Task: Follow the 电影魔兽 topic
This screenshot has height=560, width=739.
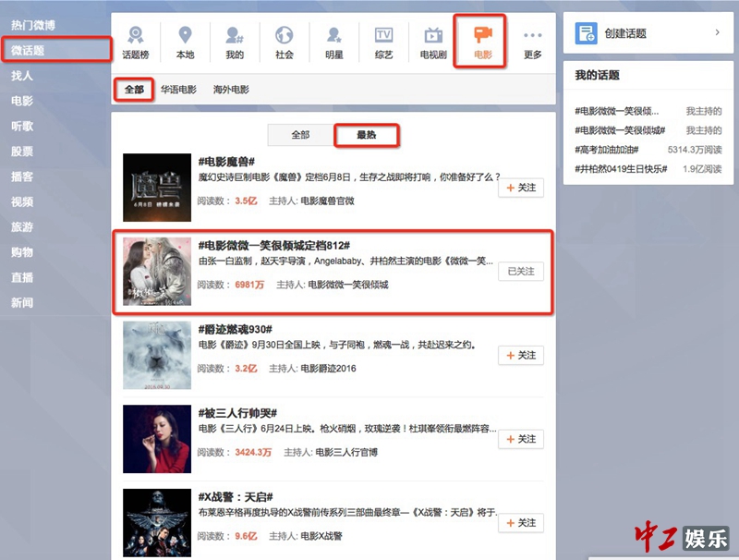Action: [x=521, y=188]
